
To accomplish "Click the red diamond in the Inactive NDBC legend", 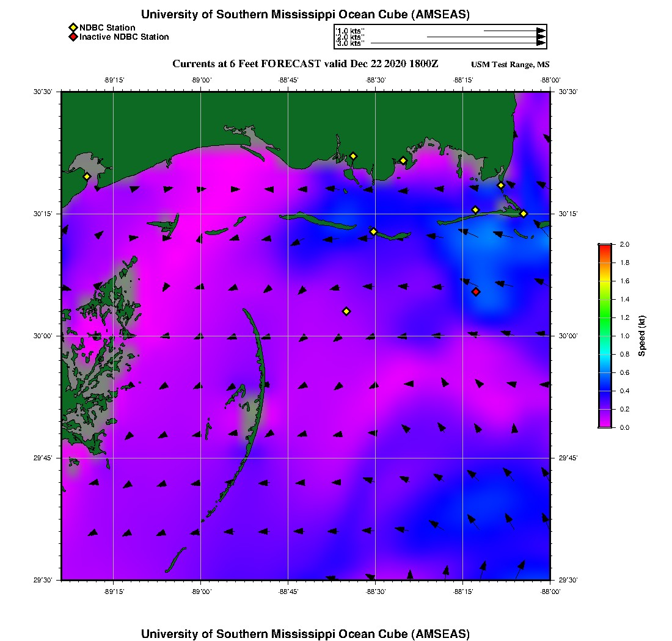I will click(73, 37).
